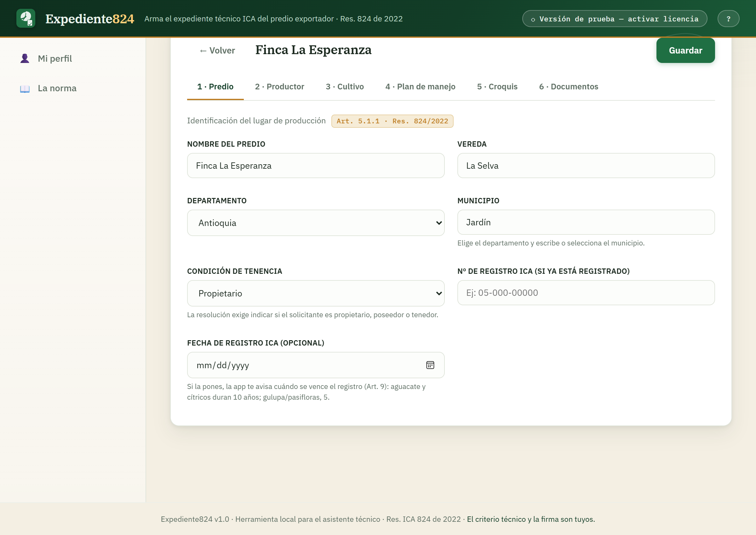Focus the N° de registro ICA field

pyautogui.click(x=586, y=293)
